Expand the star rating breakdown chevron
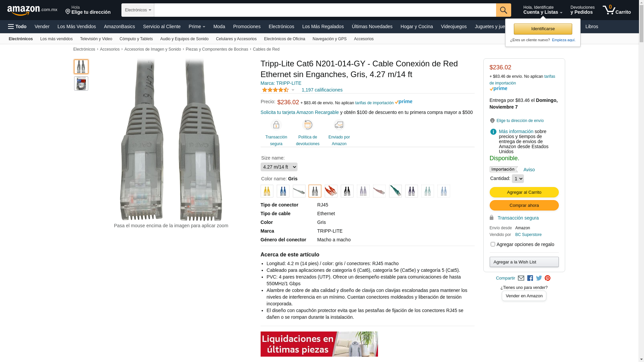The image size is (644, 362). click(x=293, y=90)
